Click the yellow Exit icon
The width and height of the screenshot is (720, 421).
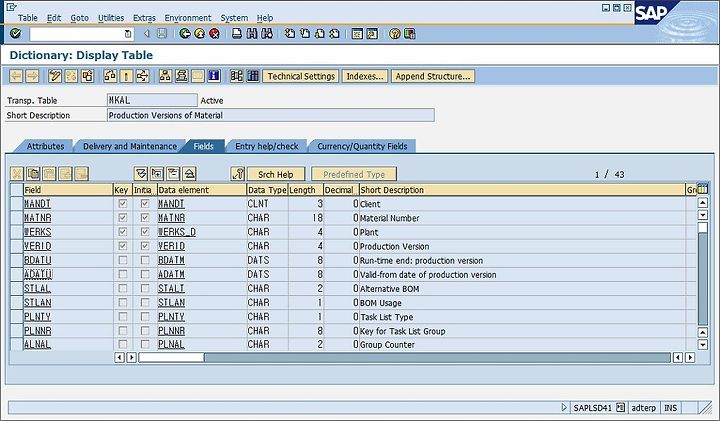[200, 34]
